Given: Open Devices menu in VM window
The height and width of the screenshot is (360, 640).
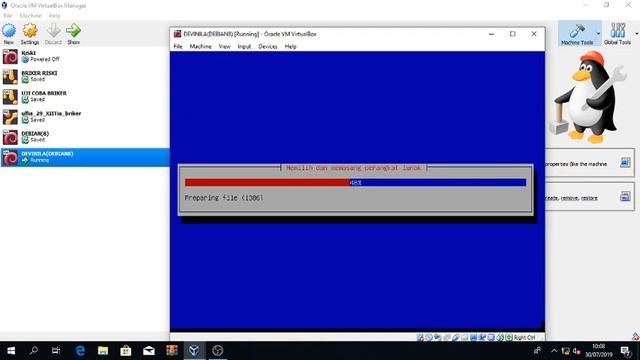Looking at the screenshot, I should coord(268,47).
